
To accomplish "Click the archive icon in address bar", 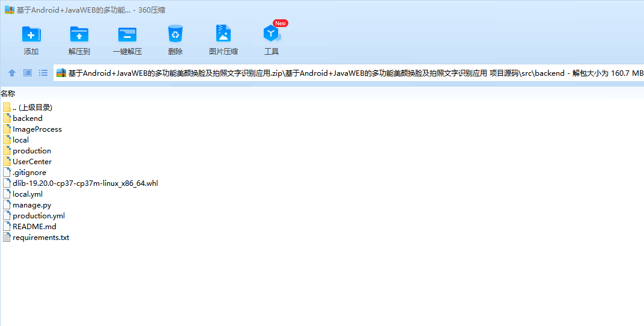I will pos(61,73).
